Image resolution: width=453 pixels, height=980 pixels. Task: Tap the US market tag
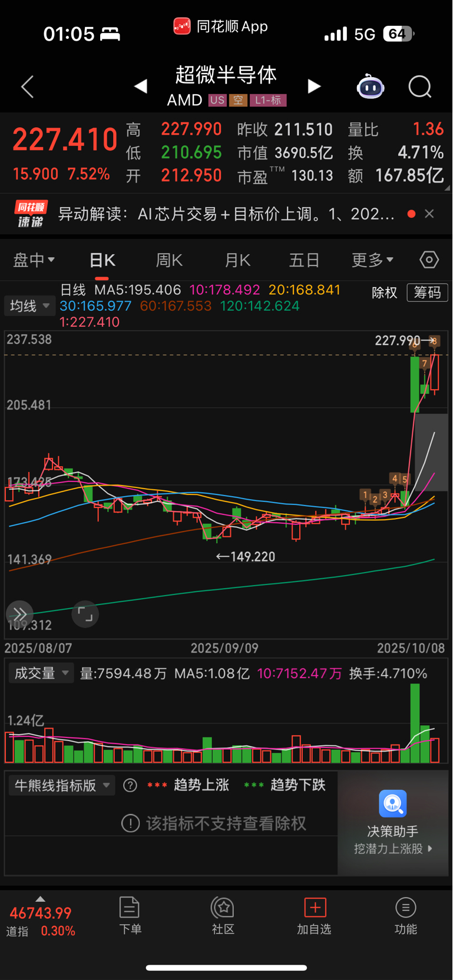tap(217, 100)
